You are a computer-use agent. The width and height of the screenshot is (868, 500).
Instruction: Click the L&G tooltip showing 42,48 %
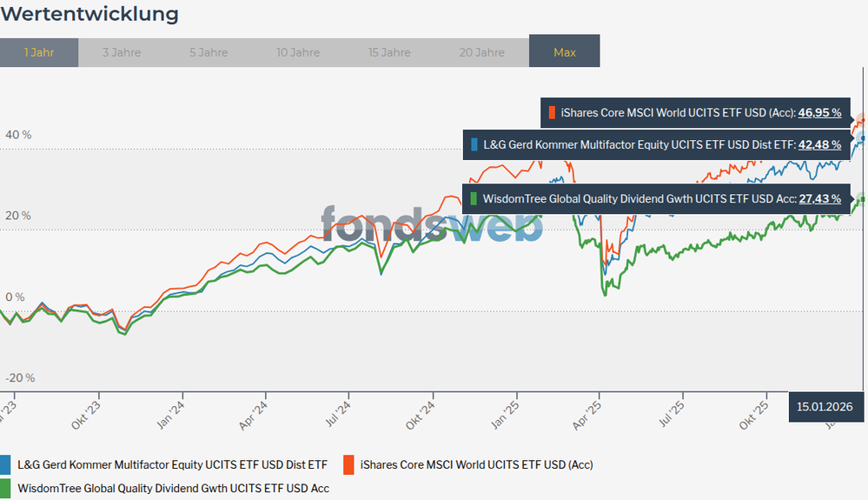[657, 145]
